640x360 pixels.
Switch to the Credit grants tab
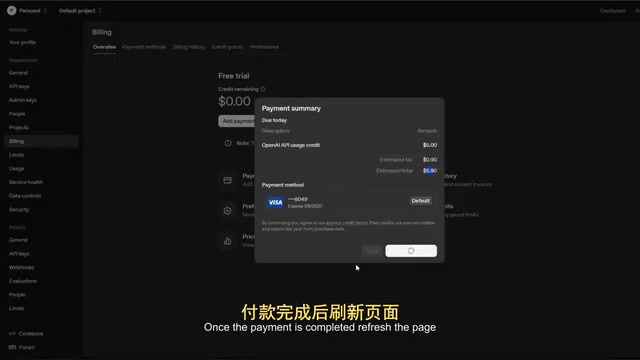click(x=227, y=47)
